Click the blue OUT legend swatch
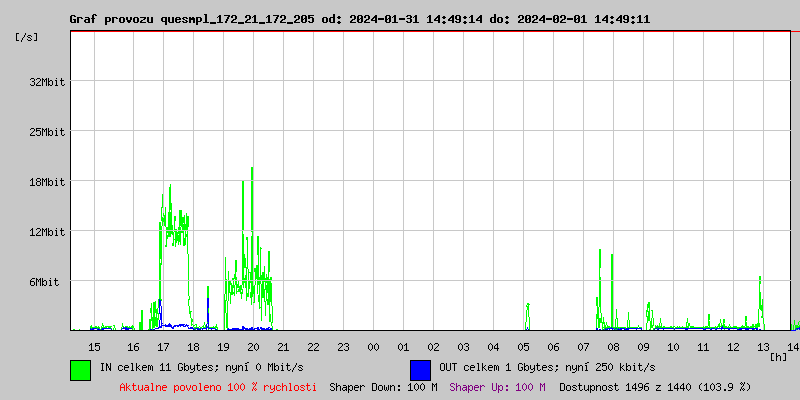 (x=420, y=369)
